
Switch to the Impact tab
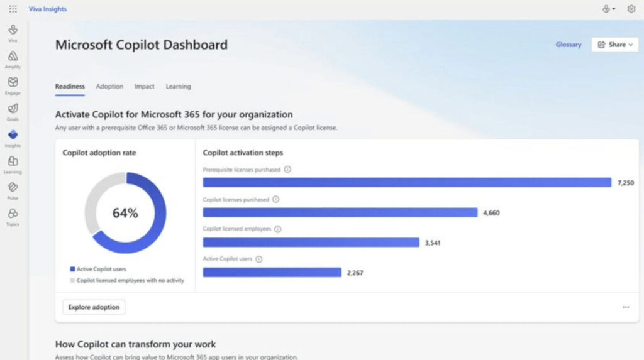144,87
